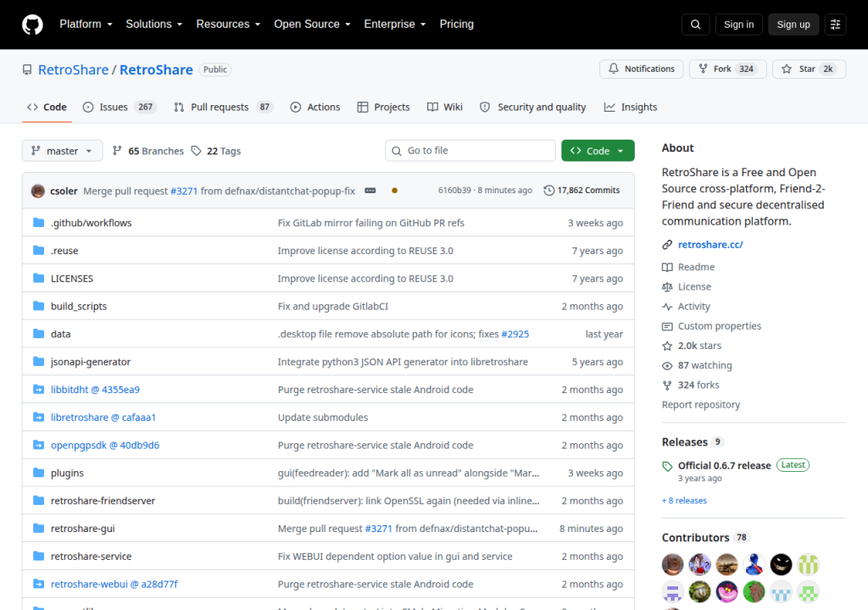Switch to the Issues tab

pyautogui.click(x=119, y=108)
